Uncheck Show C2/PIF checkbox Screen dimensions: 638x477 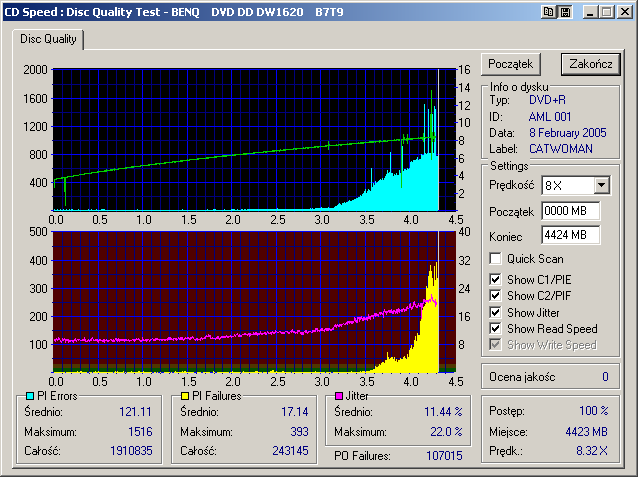coord(495,295)
